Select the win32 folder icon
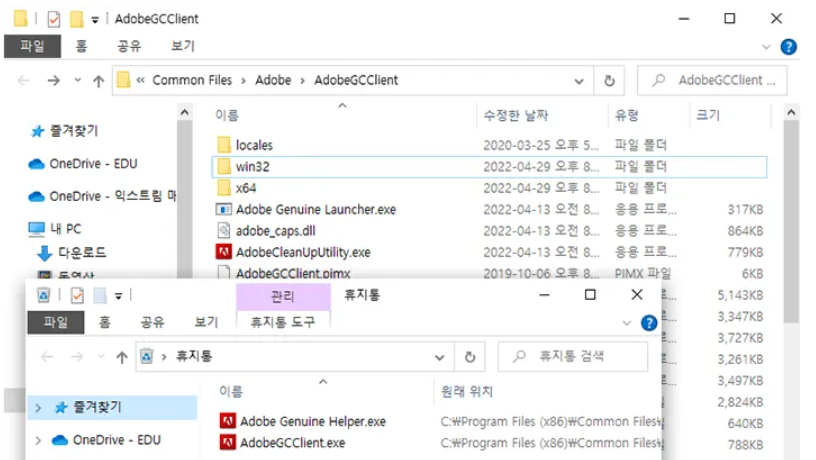Screen dimensions: 816x460 coord(224,167)
